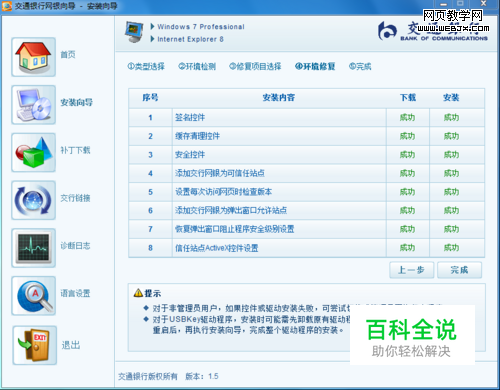Select 恢复弹出窗口阻止程序安全级别设置 row text

pos(235,229)
